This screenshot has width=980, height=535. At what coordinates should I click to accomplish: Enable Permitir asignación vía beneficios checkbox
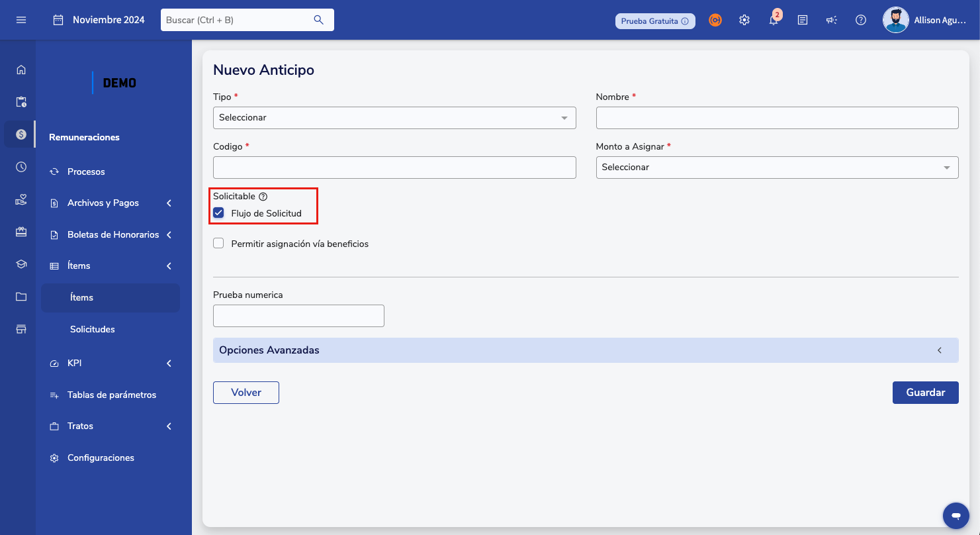pyautogui.click(x=219, y=244)
